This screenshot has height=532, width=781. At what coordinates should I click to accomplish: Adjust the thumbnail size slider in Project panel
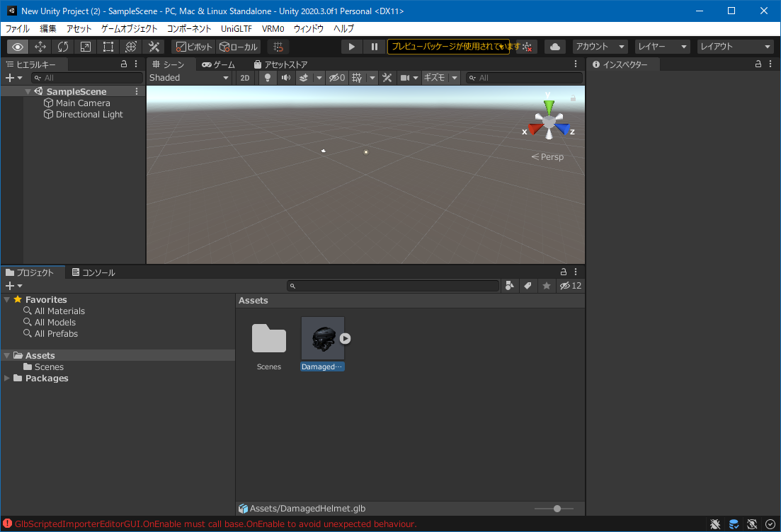(x=556, y=508)
